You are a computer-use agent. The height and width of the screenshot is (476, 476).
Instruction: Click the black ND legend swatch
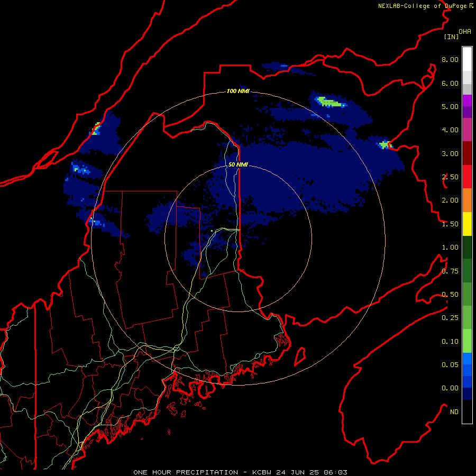467,411
